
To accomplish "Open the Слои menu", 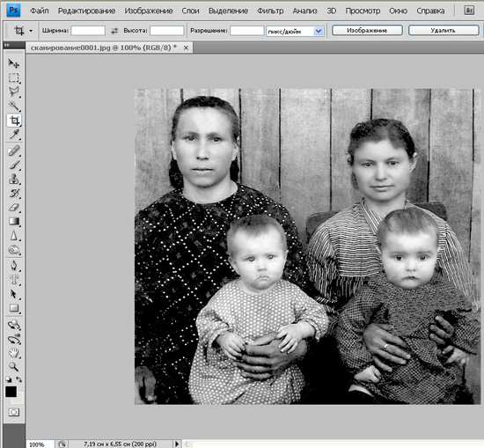I will pyautogui.click(x=190, y=11).
